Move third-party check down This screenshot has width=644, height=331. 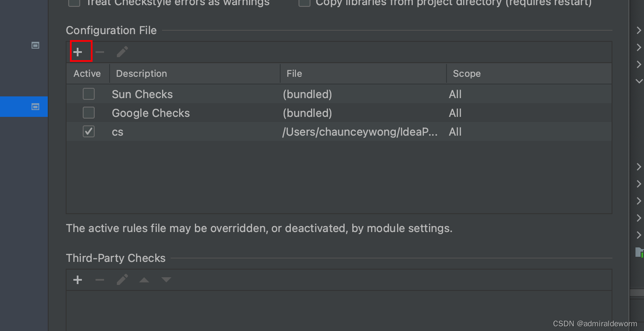click(x=166, y=280)
